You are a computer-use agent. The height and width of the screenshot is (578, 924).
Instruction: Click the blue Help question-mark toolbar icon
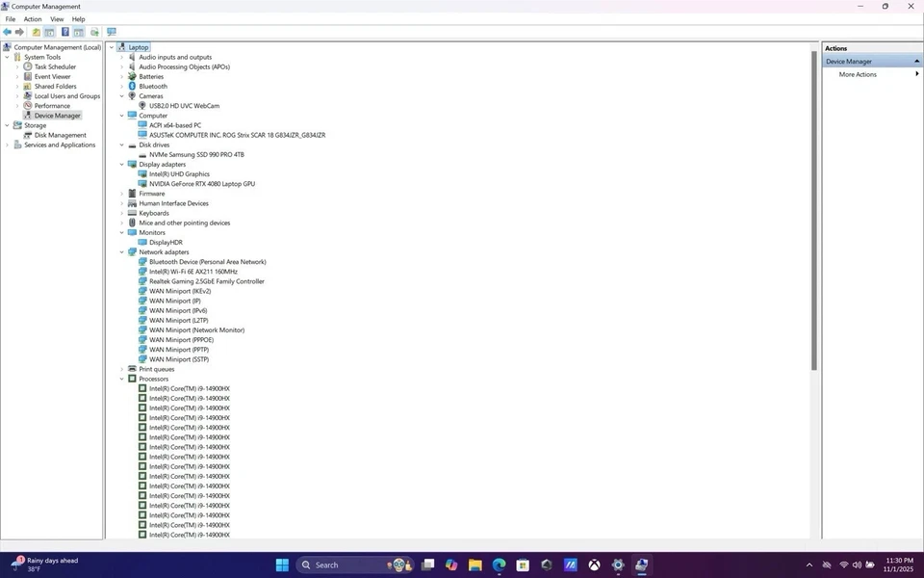click(64, 32)
